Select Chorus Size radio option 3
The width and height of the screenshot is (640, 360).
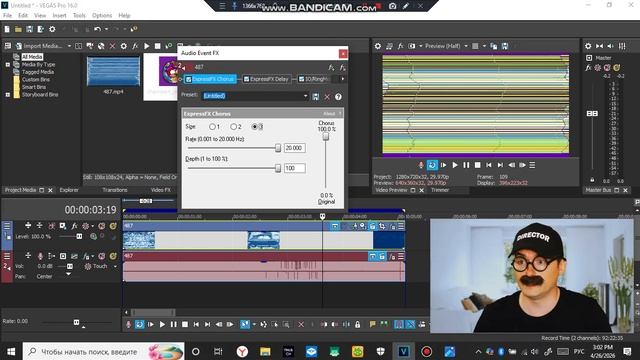pos(255,127)
